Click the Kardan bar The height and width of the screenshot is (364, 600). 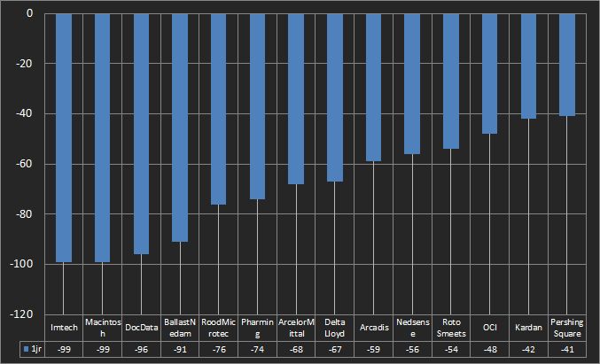[528, 66]
